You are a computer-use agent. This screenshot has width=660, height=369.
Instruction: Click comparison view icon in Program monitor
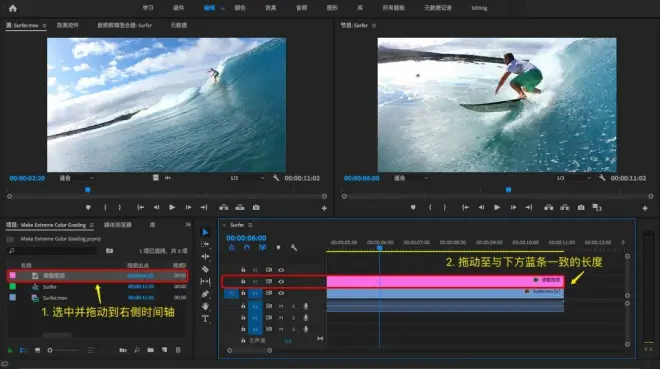pyautogui.click(x=596, y=207)
